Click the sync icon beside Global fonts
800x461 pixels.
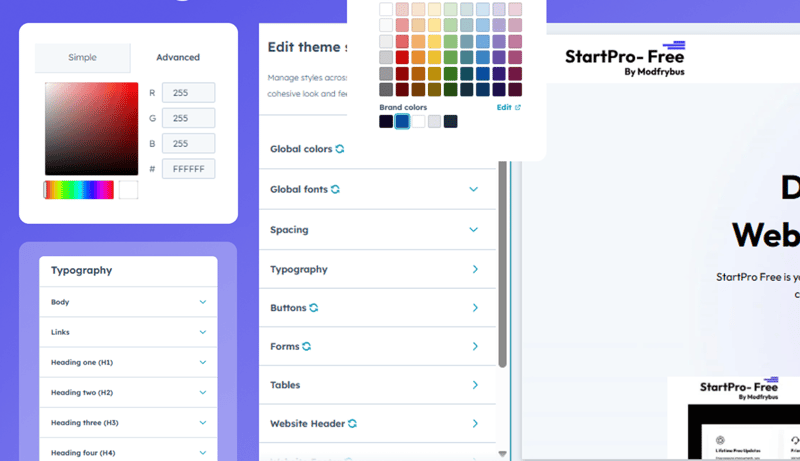[x=335, y=189]
